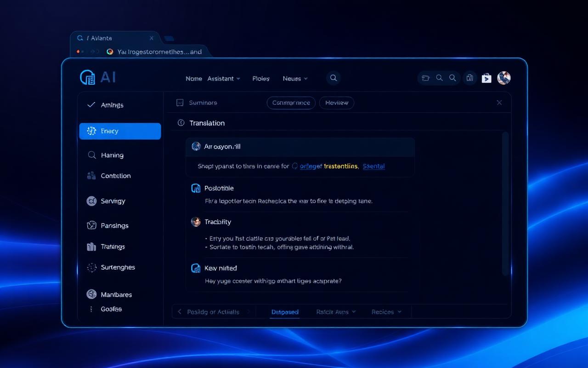Expand the Assistant dropdown menu
The image size is (588, 368).
coord(224,79)
